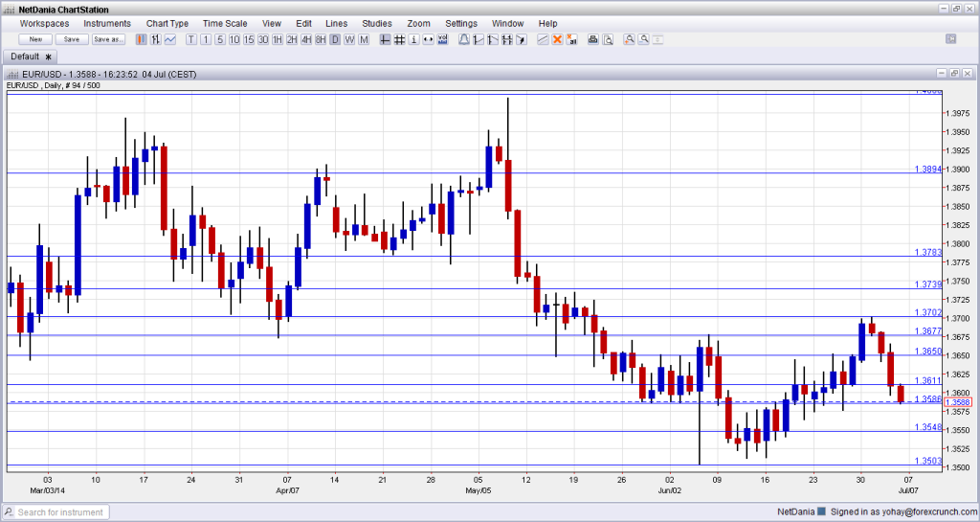Click the Save as... button

[x=108, y=39]
